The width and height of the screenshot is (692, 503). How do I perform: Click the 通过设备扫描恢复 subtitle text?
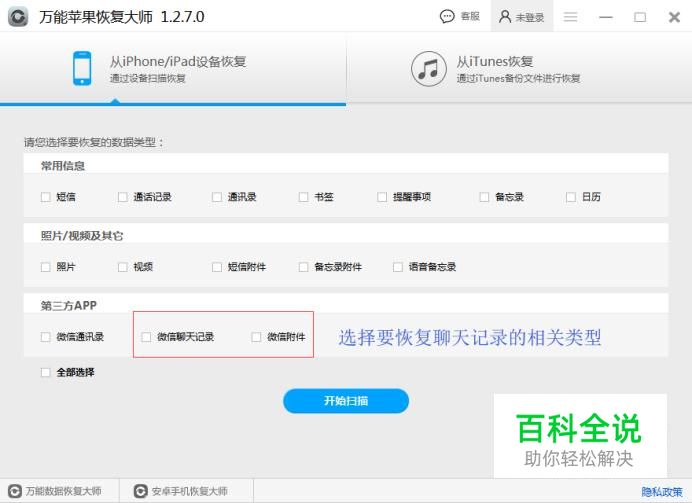(148, 79)
